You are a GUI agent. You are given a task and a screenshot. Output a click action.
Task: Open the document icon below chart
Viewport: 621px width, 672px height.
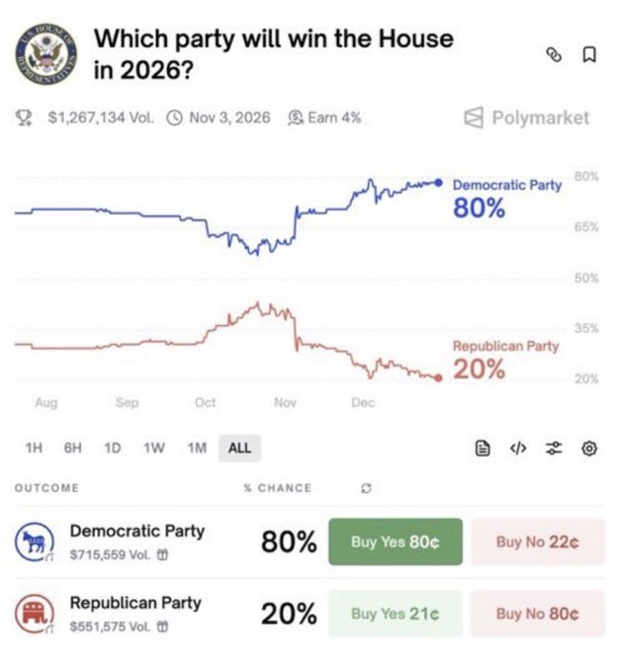pyautogui.click(x=483, y=448)
